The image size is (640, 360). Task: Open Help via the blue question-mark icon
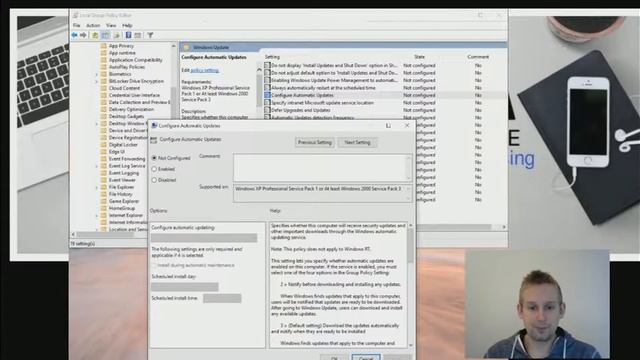pos(128,36)
